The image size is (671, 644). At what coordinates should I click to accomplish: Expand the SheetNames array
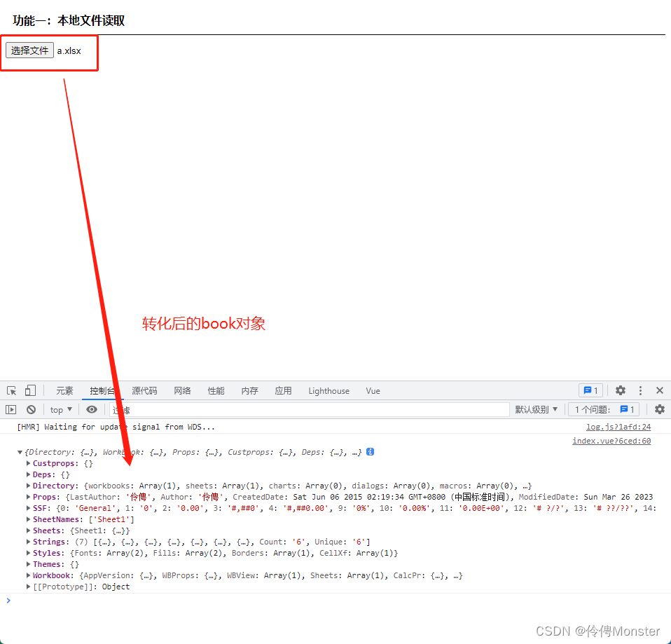[28, 519]
